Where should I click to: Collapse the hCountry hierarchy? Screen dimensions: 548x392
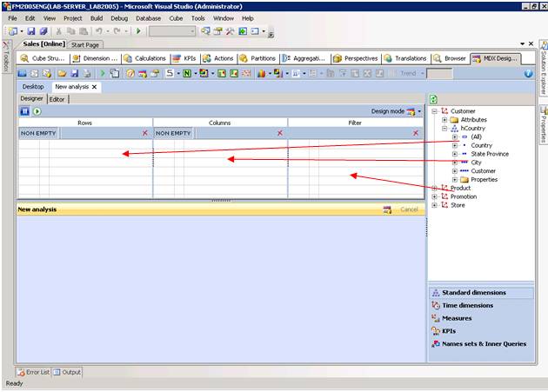(x=444, y=129)
